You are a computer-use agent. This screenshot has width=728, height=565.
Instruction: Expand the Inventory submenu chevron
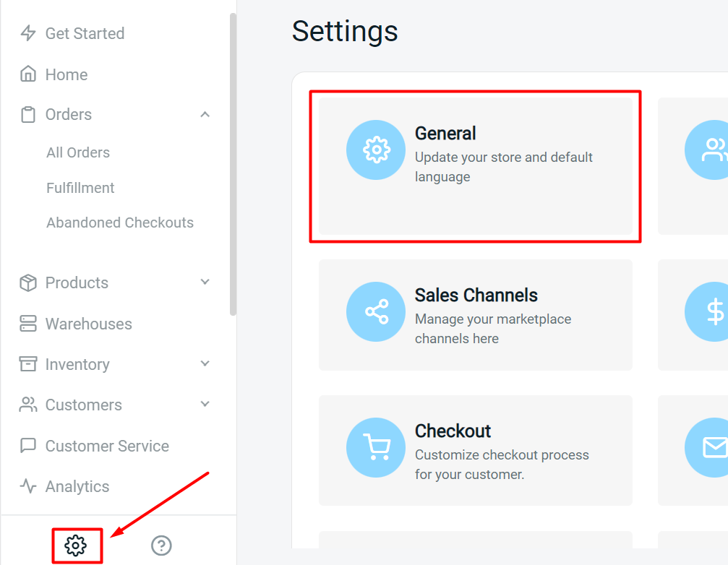[205, 364]
